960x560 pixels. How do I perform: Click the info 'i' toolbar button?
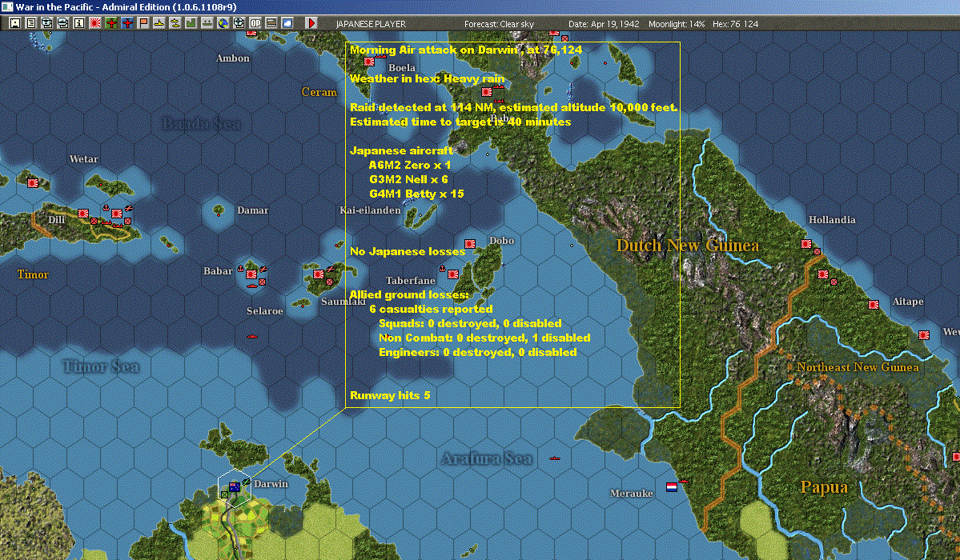79,23
